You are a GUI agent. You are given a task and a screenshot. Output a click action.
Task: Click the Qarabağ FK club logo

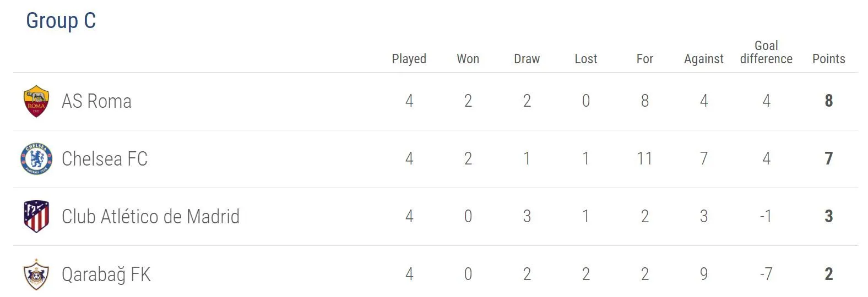click(36, 274)
